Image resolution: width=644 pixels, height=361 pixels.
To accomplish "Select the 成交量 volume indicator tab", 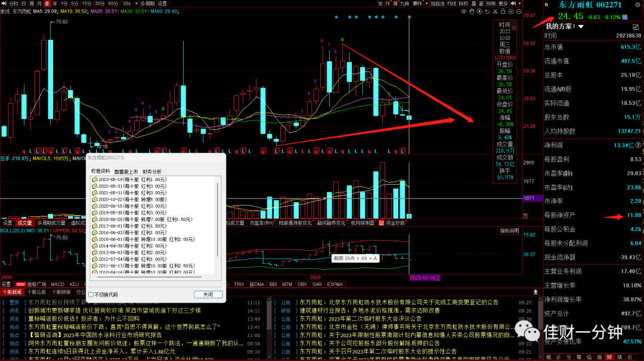I will coord(24,223).
